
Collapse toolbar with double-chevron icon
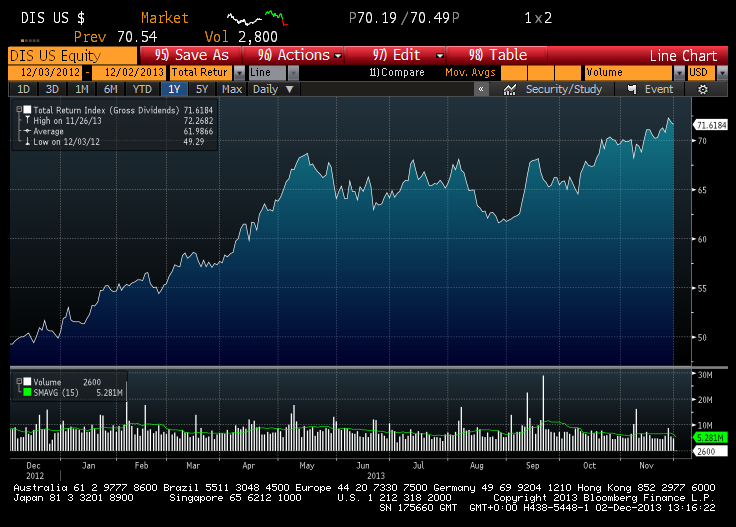pos(481,89)
